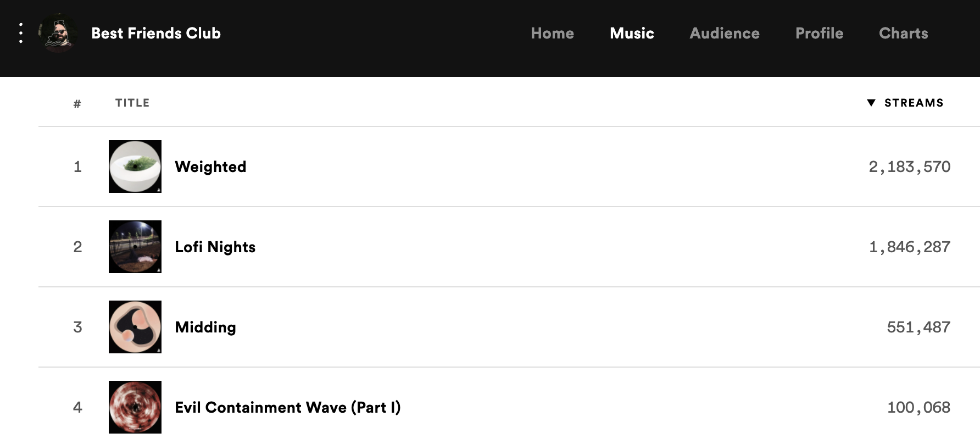Sort by the TITLE column header

(x=132, y=103)
